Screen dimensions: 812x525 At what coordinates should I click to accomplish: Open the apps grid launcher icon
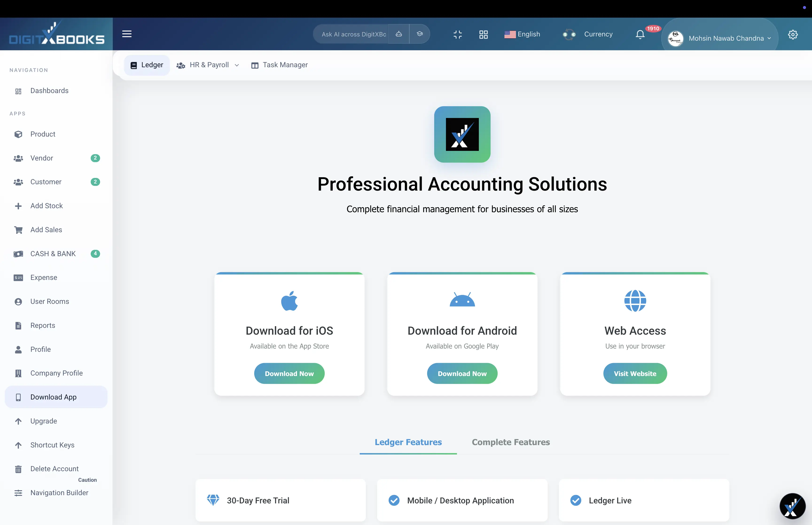pyautogui.click(x=484, y=34)
